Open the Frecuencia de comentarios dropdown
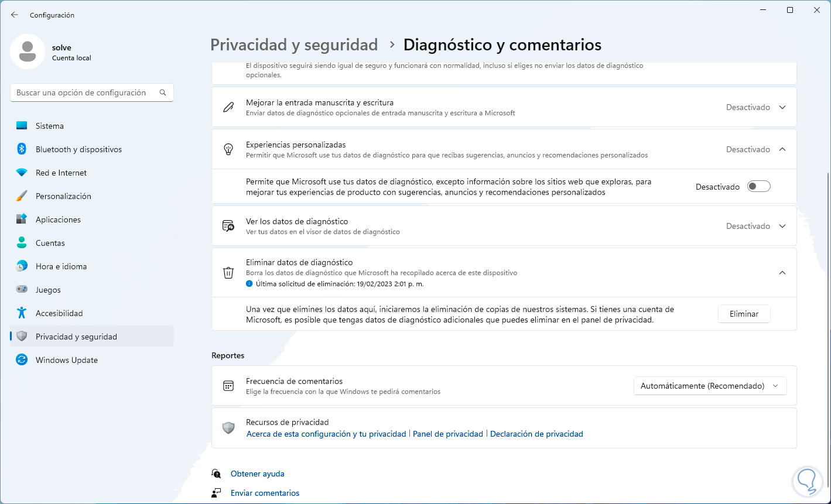The height and width of the screenshot is (504, 831). pos(710,386)
